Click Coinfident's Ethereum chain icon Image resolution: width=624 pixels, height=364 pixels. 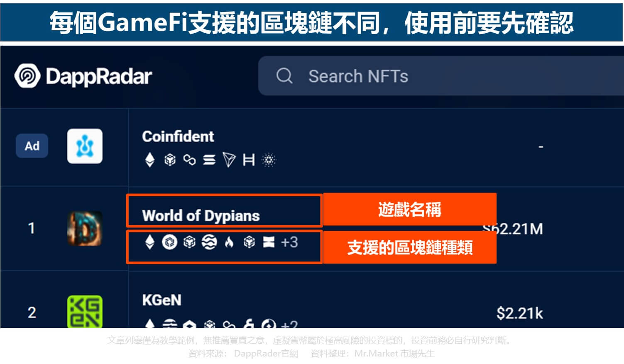click(150, 160)
